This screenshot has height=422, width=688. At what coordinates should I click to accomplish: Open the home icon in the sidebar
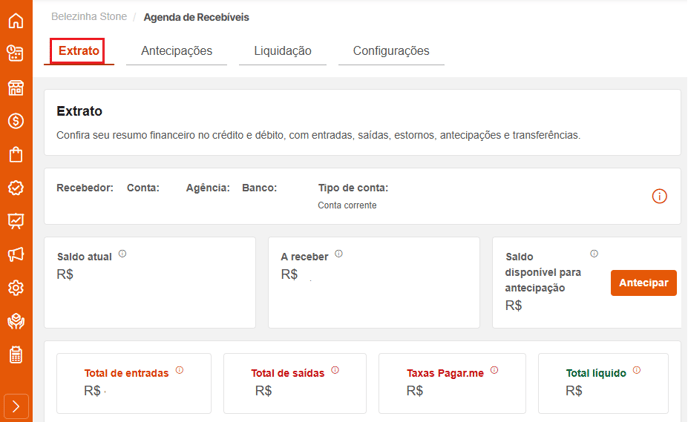pyautogui.click(x=16, y=21)
